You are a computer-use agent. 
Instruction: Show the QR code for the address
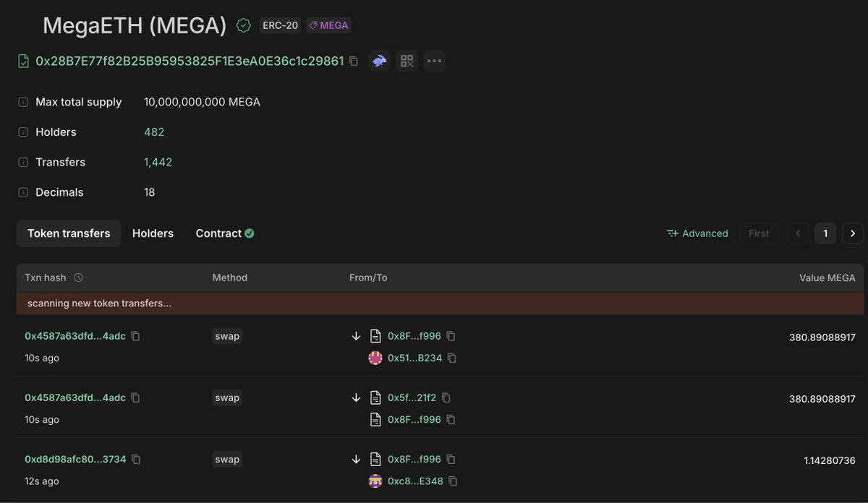[407, 61]
